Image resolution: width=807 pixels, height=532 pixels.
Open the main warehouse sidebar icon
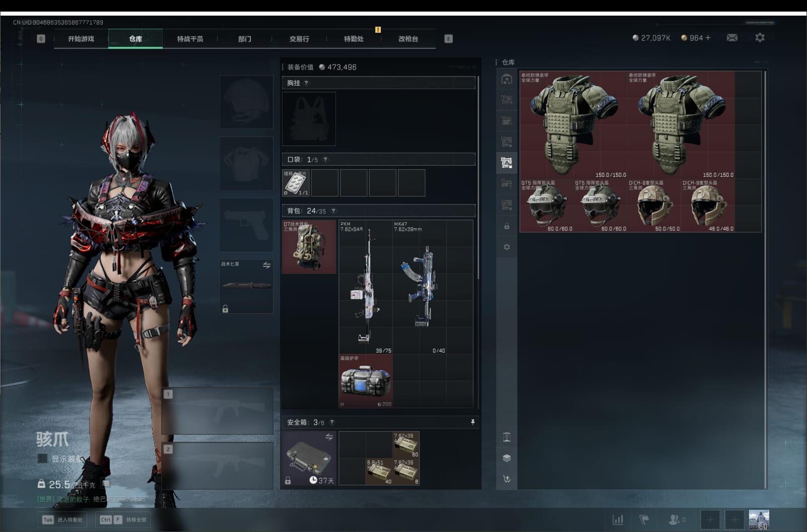click(506, 80)
